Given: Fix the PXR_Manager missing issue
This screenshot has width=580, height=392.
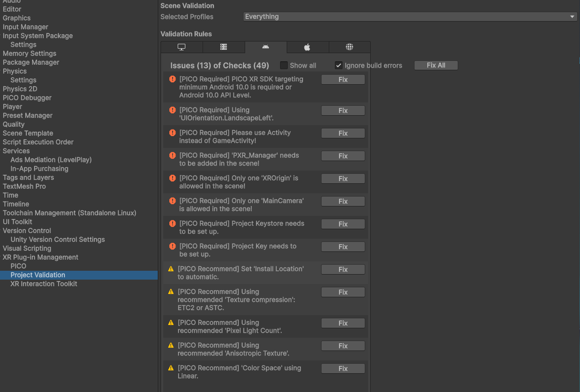Looking at the screenshot, I should click(343, 156).
